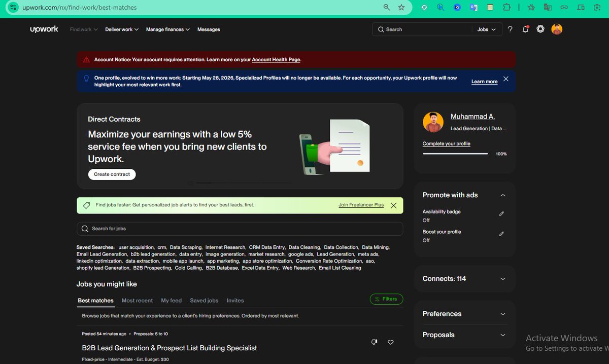The image size is (609, 364).
Task: Click Join Freelancer Plus link
Action: [361, 205]
